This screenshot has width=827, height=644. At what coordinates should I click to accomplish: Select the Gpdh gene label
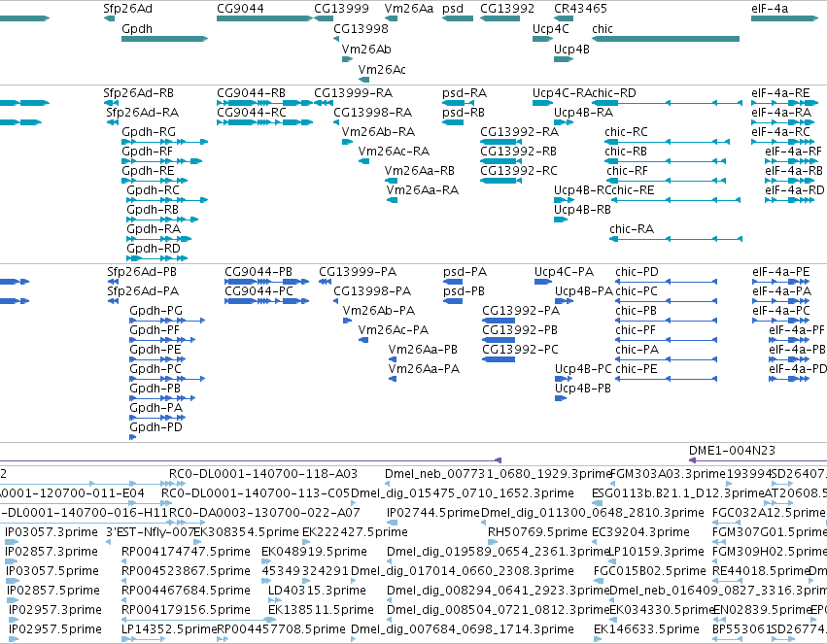[x=137, y=29]
